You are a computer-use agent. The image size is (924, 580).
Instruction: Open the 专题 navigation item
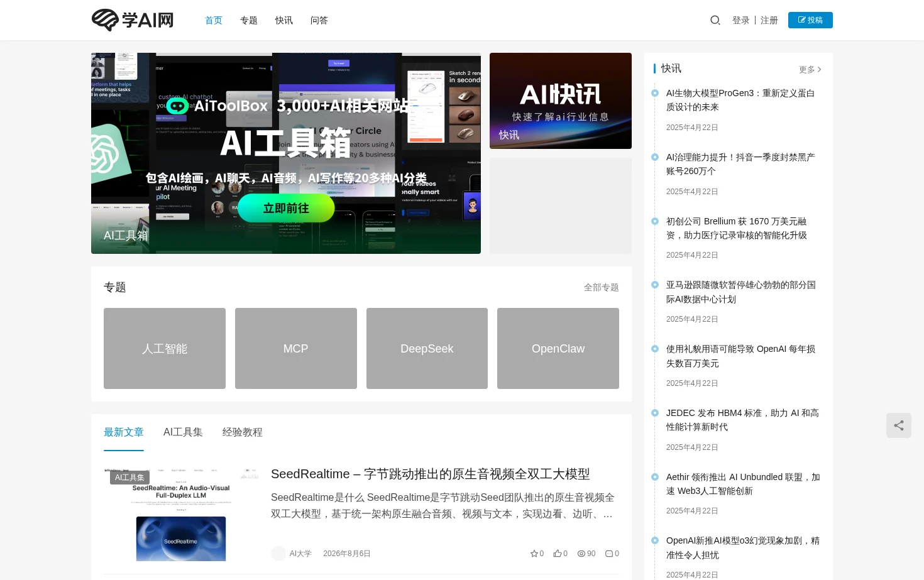click(x=249, y=20)
